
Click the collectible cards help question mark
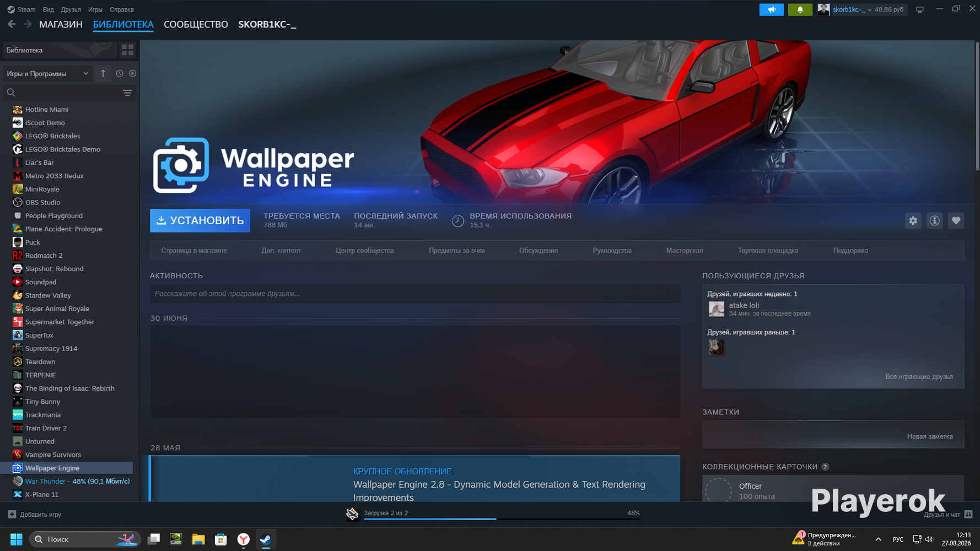click(825, 467)
